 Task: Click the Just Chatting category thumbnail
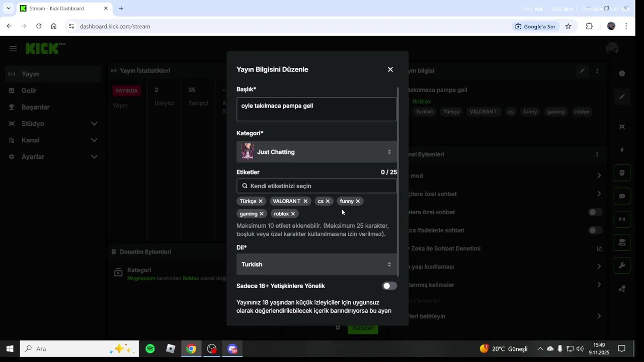[248, 152]
